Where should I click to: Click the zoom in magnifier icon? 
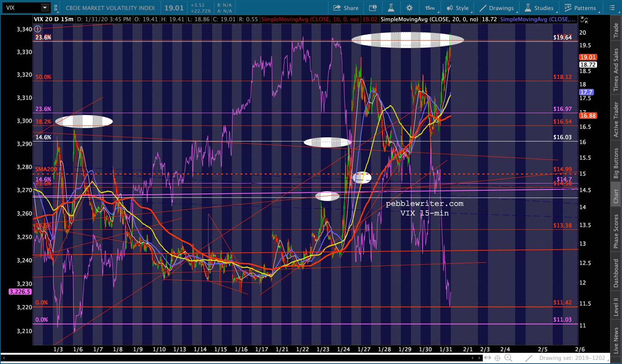(508, 358)
